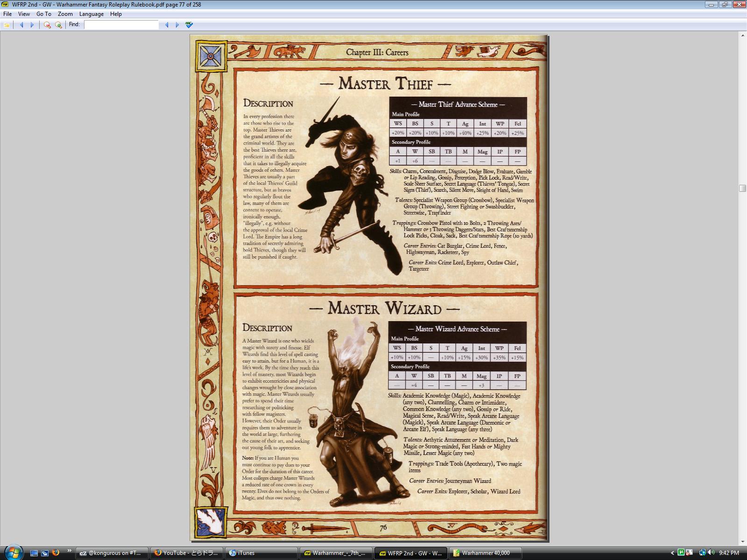Open the Go To menu

(44, 14)
